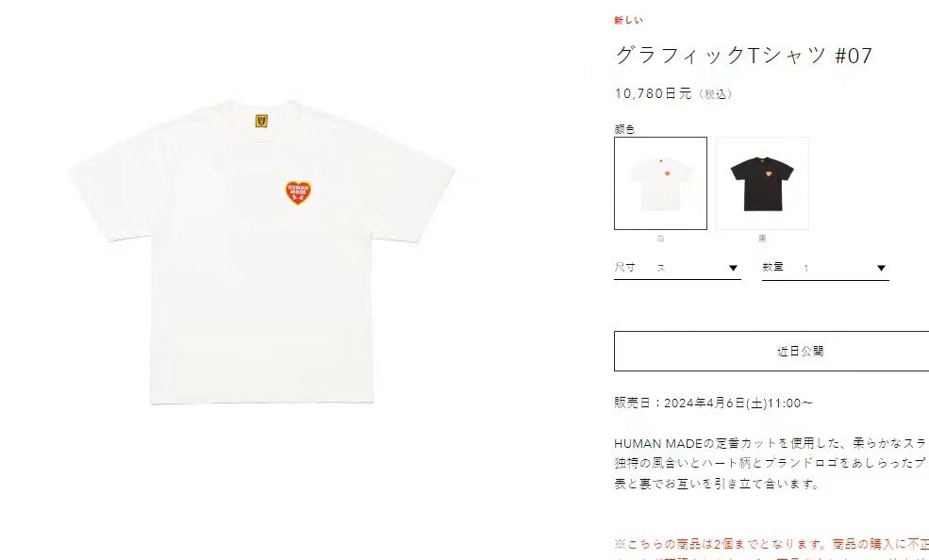Click the red 新しい tag
The image size is (929, 560).
628,20
